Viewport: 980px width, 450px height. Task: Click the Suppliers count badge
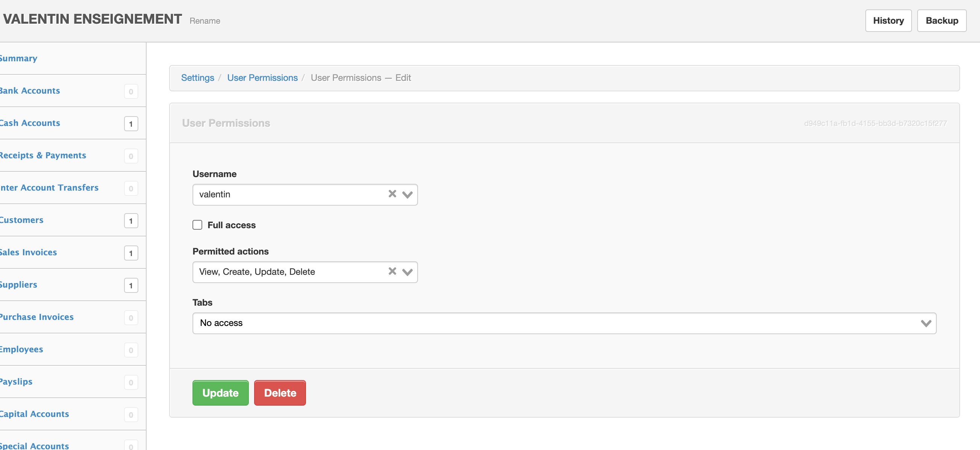(x=131, y=285)
